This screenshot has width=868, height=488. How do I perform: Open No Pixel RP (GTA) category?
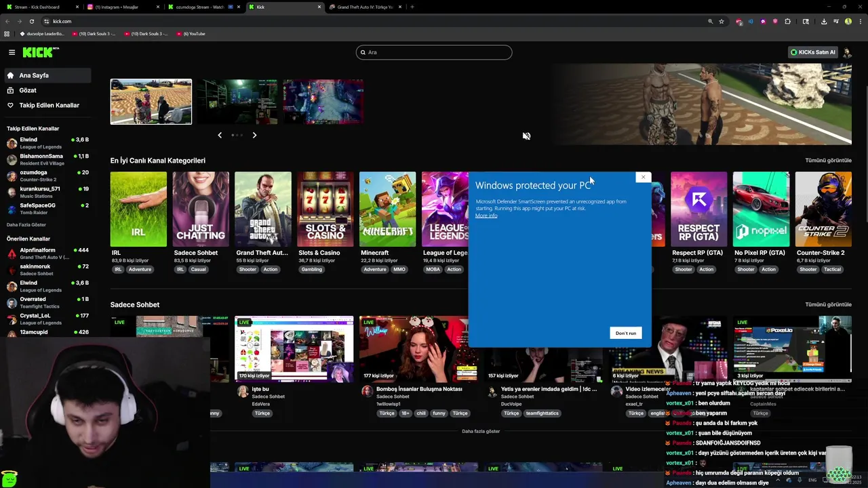(761, 209)
